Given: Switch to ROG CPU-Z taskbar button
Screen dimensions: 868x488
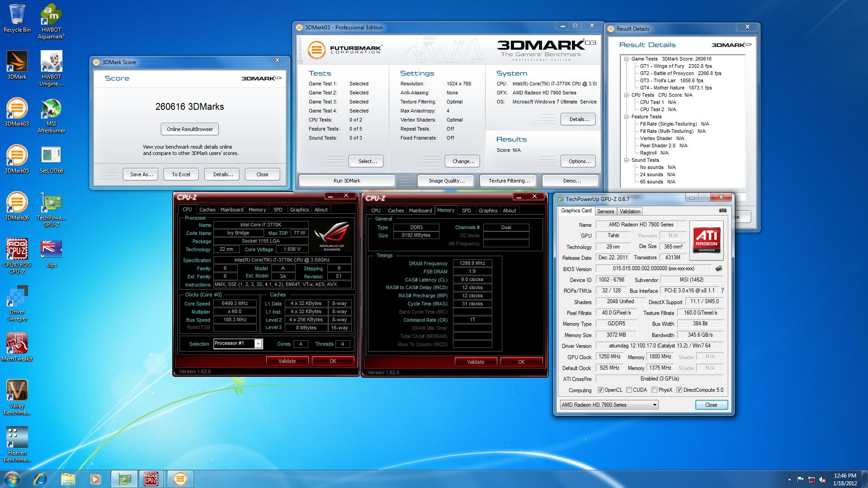Looking at the screenshot, I should tap(151, 479).
